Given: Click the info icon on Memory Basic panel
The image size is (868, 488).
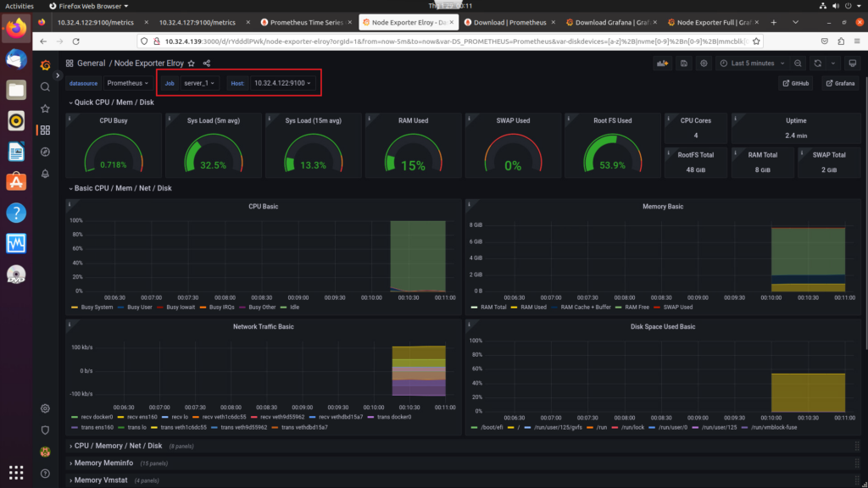Looking at the screenshot, I should (469, 205).
